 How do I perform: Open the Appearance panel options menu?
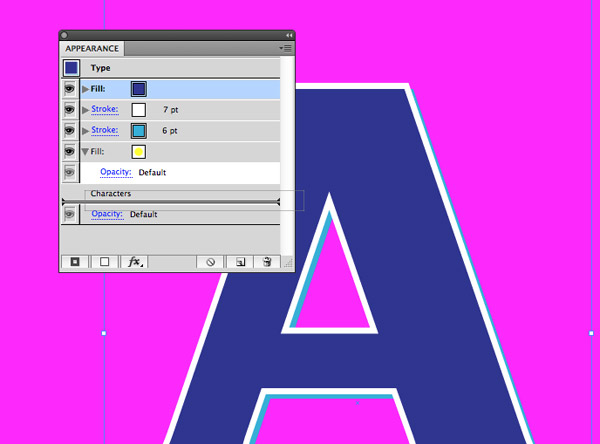tap(285, 48)
